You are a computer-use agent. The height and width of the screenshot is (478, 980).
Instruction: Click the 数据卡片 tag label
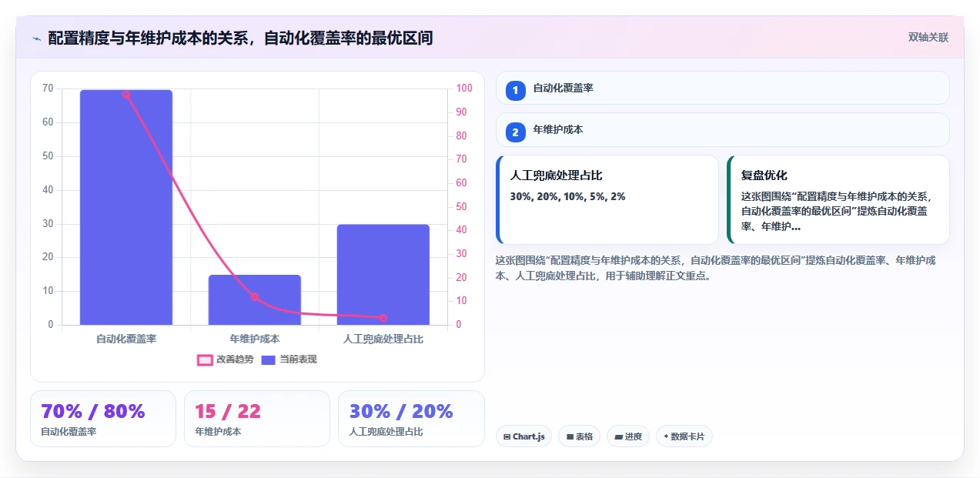click(x=687, y=436)
